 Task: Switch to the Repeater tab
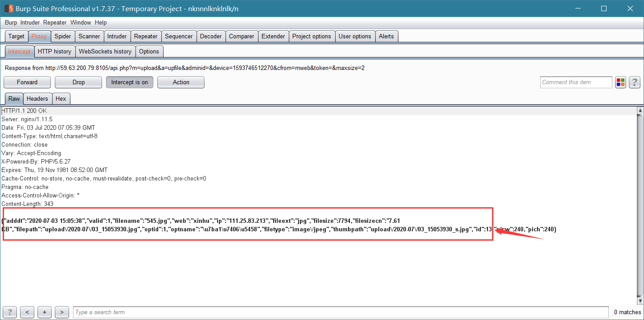tap(146, 36)
